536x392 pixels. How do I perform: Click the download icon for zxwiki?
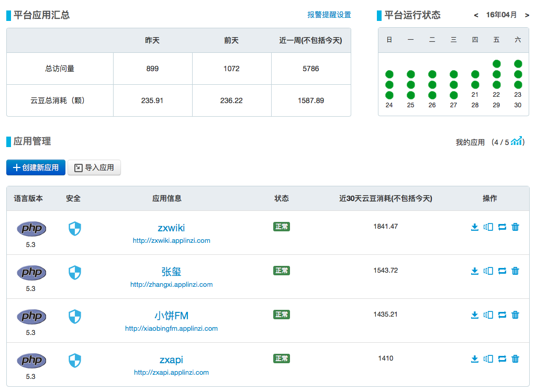[x=475, y=227]
